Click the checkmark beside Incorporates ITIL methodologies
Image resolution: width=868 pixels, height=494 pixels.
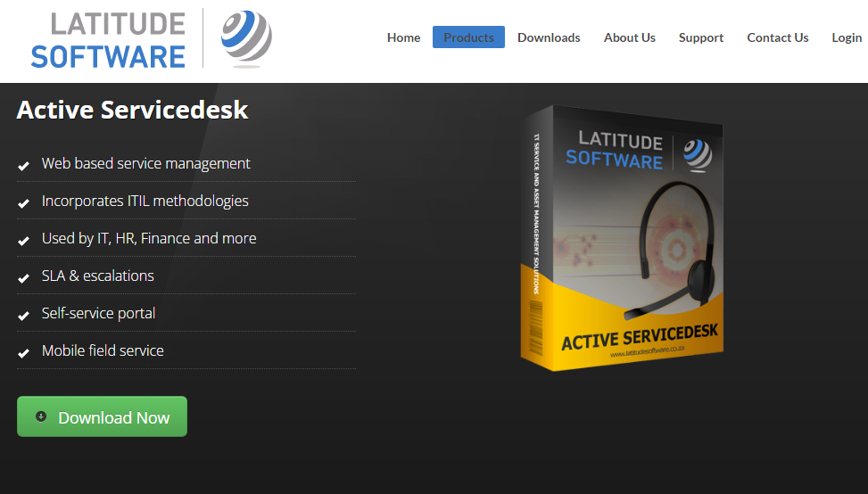pyautogui.click(x=23, y=203)
